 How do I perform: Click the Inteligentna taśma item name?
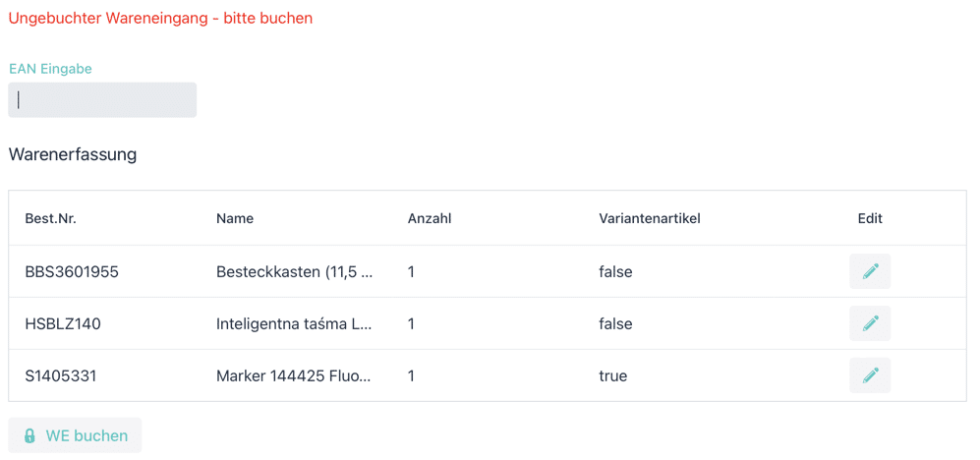(x=294, y=323)
